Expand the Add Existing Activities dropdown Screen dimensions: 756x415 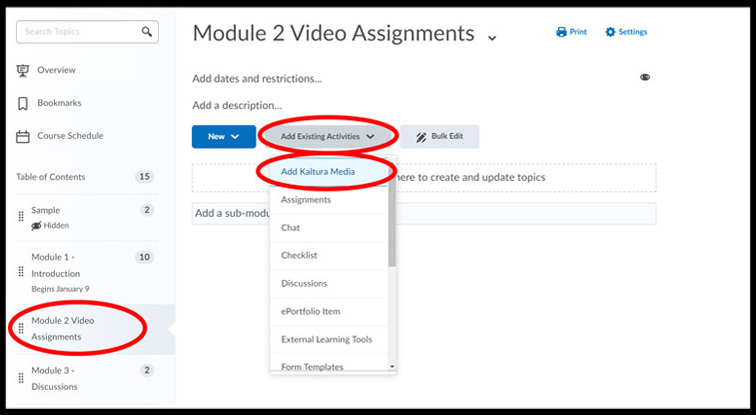(x=328, y=136)
